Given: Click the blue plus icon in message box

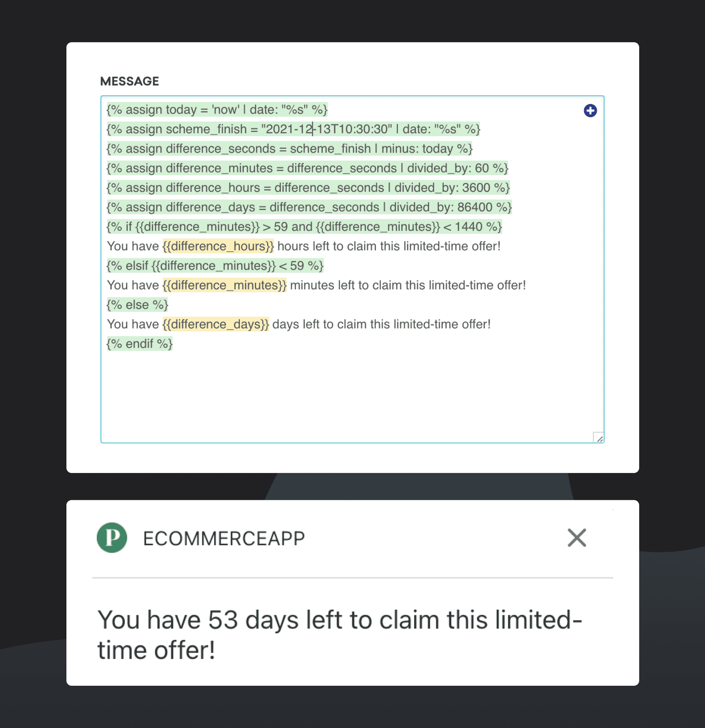Looking at the screenshot, I should (590, 111).
